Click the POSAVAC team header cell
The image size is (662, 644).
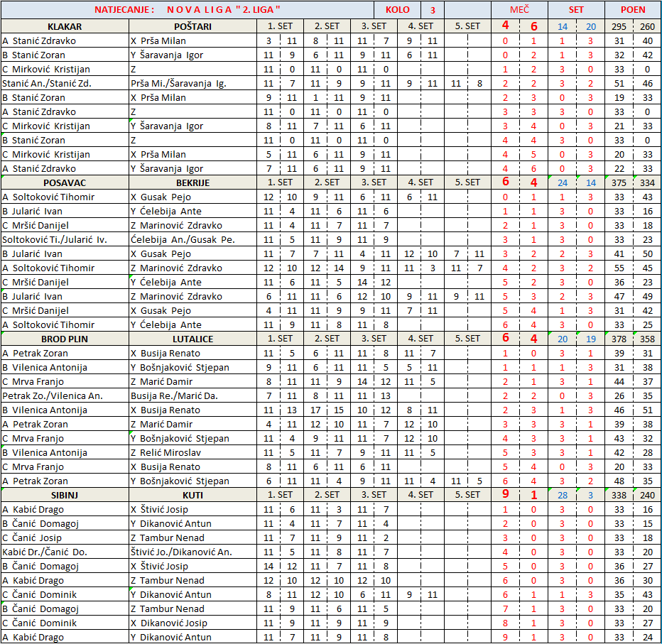[x=65, y=182]
